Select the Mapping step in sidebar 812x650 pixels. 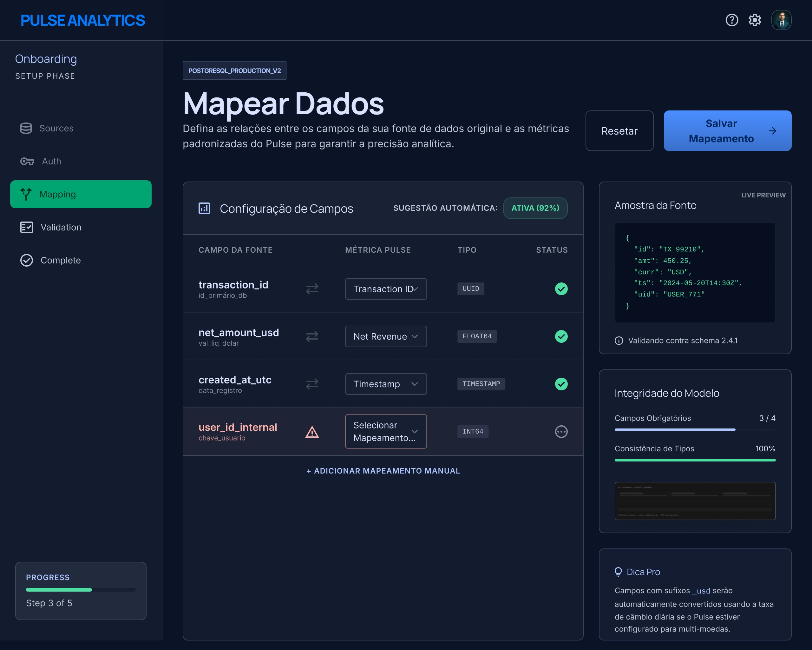[81, 194]
